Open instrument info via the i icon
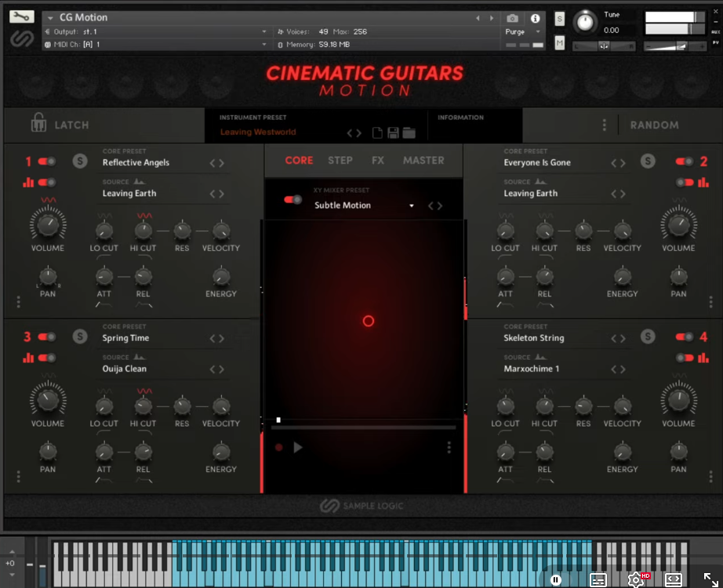This screenshot has height=588, width=723. (x=535, y=18)
